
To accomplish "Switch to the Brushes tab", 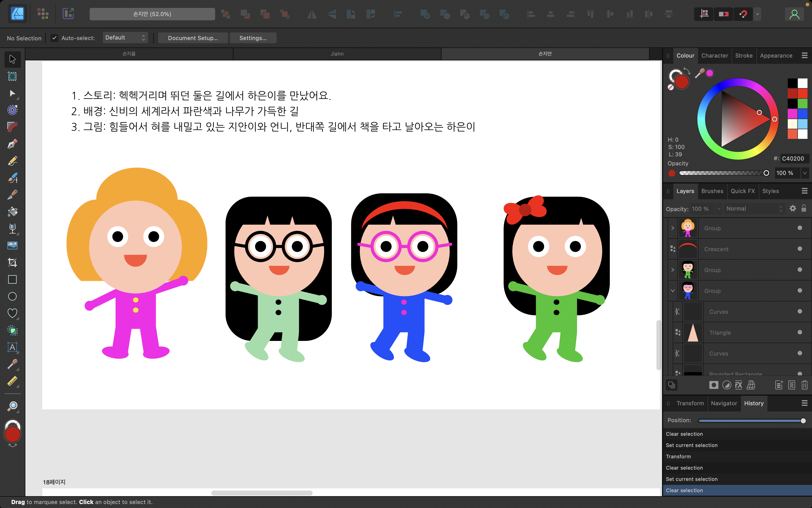I will 712,191.
